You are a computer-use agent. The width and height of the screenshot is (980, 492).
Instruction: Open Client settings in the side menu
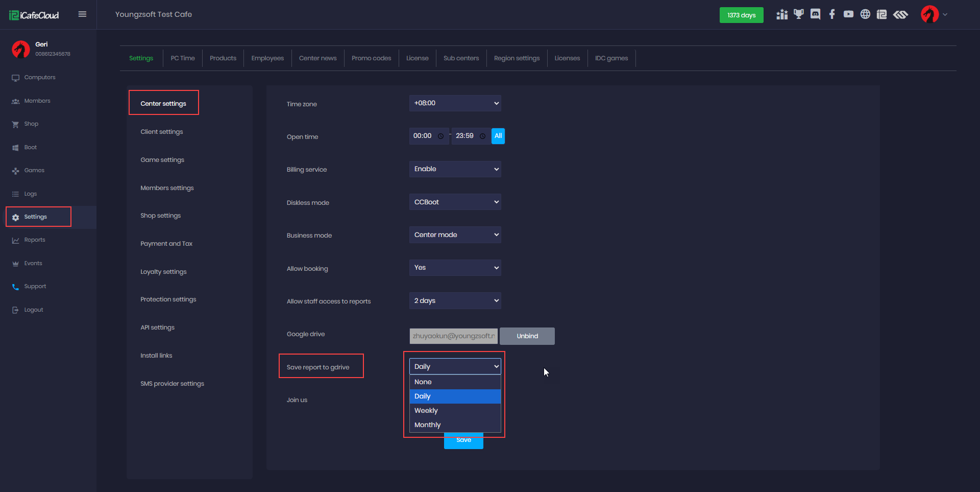click(161, 132)
